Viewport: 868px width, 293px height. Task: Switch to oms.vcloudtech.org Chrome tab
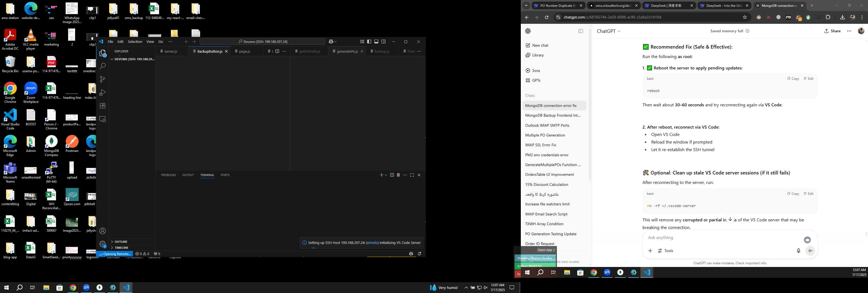click(x=613, y=6)
